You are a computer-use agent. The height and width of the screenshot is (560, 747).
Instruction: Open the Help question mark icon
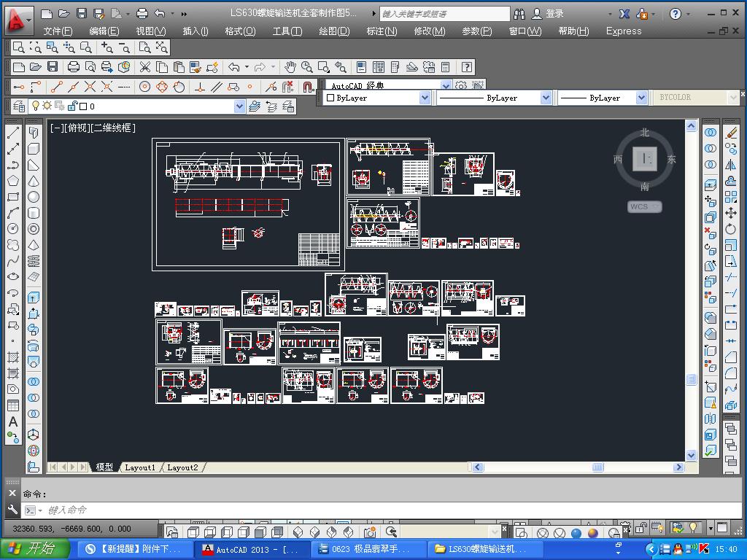[x=467, y=67]
